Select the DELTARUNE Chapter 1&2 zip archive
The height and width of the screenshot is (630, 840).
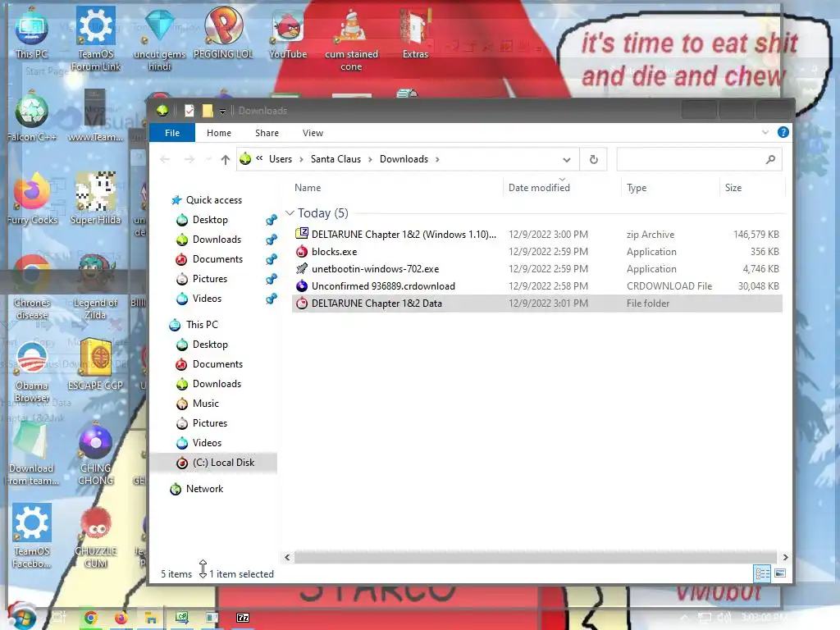(x=536, y=235)
